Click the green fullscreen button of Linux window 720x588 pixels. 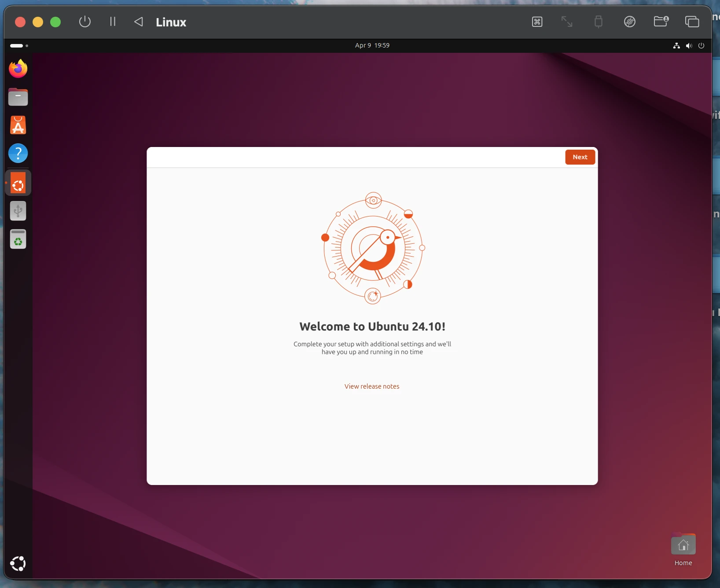(x=55, y=22)
